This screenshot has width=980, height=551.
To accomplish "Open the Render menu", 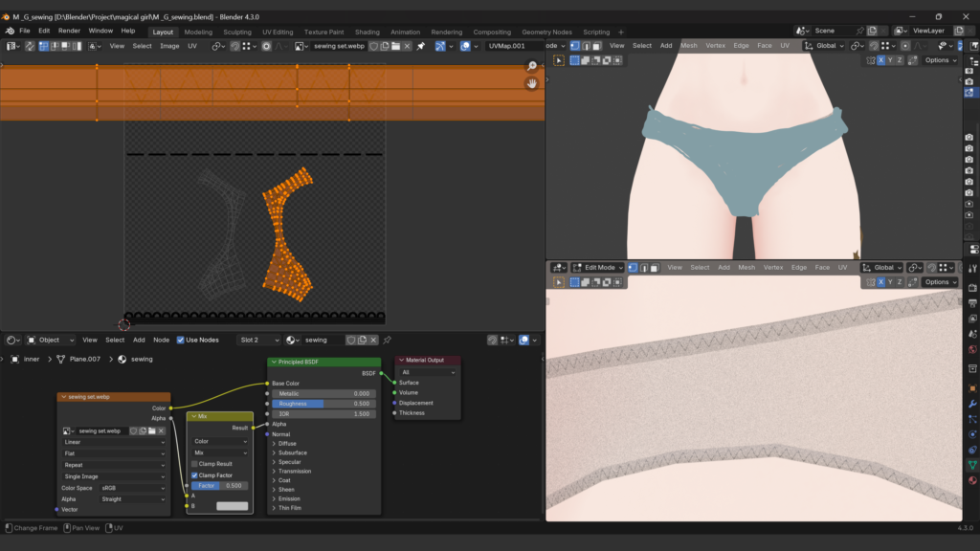I will tap(69, 31).
